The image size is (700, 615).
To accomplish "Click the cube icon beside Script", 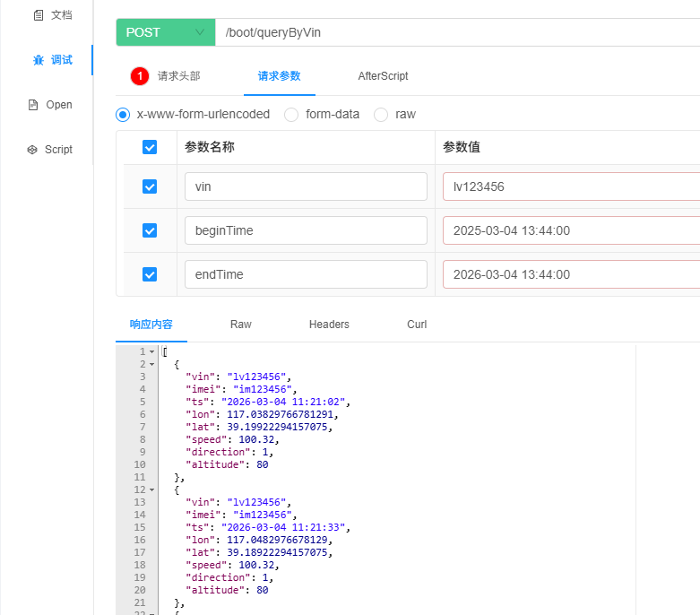I will tap(32, 150).
